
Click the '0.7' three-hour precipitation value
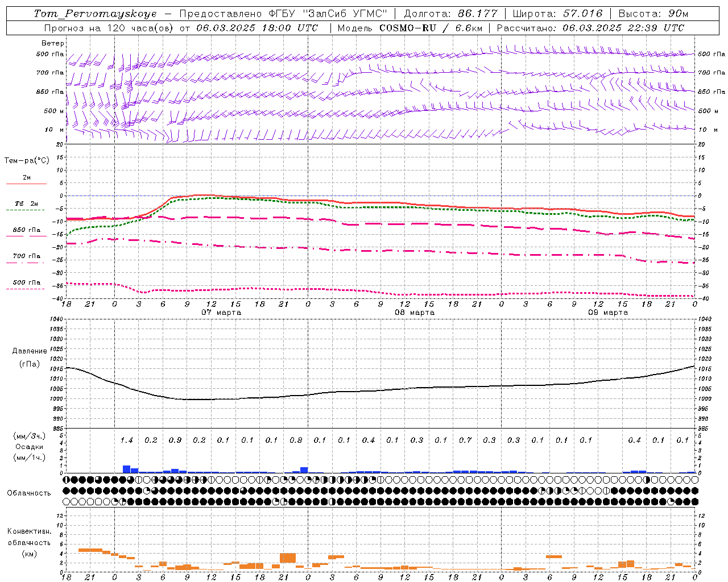[465, 440]
